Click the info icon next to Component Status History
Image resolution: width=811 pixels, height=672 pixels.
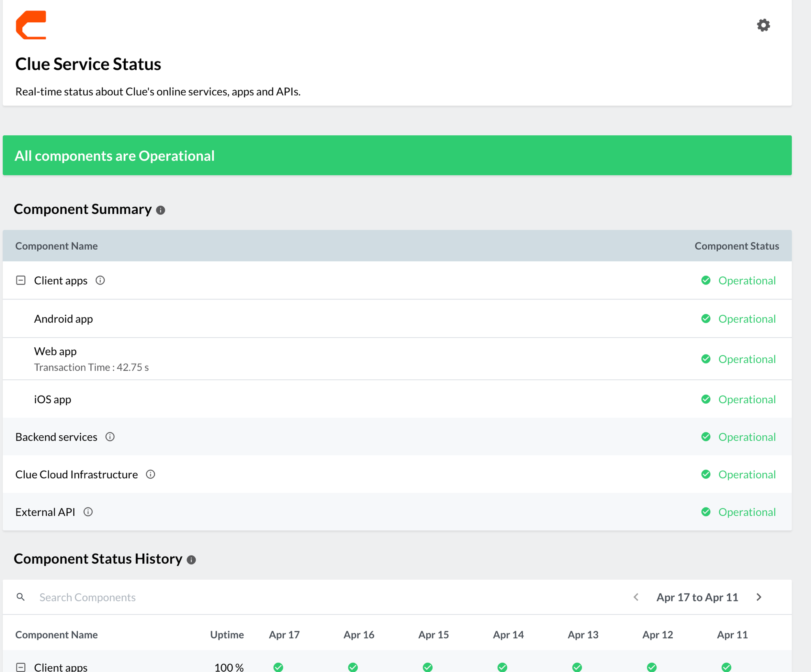[x=191, y=560]
